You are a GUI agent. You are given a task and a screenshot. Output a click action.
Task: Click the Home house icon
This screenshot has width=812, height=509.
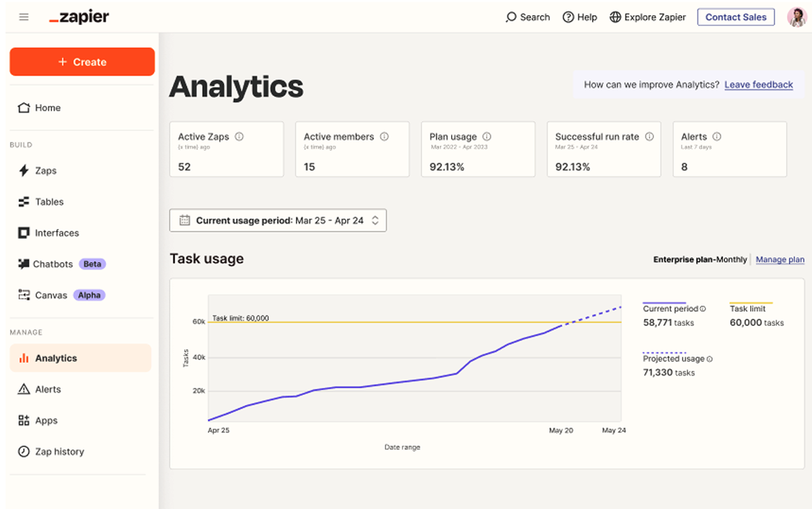click(24, 108)
